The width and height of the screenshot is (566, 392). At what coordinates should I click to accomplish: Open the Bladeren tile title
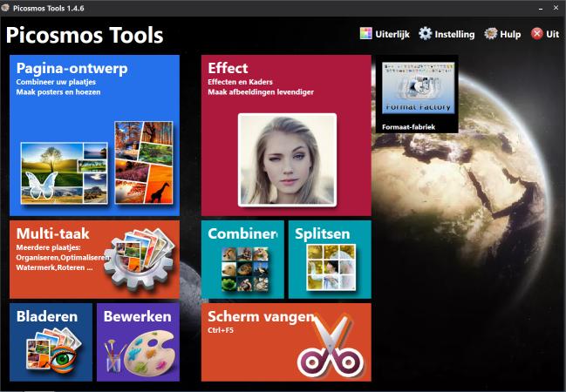(x=47, y=316)
